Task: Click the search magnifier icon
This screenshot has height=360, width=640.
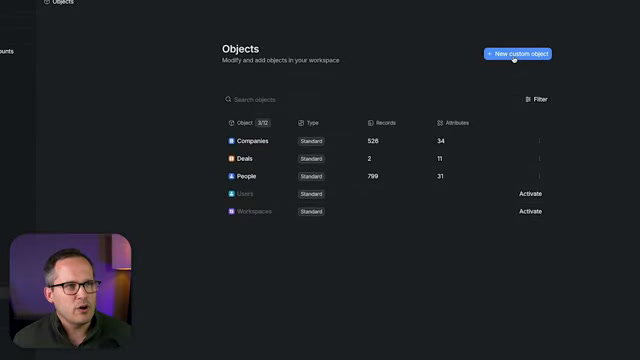Action: (x=228, y=99)
